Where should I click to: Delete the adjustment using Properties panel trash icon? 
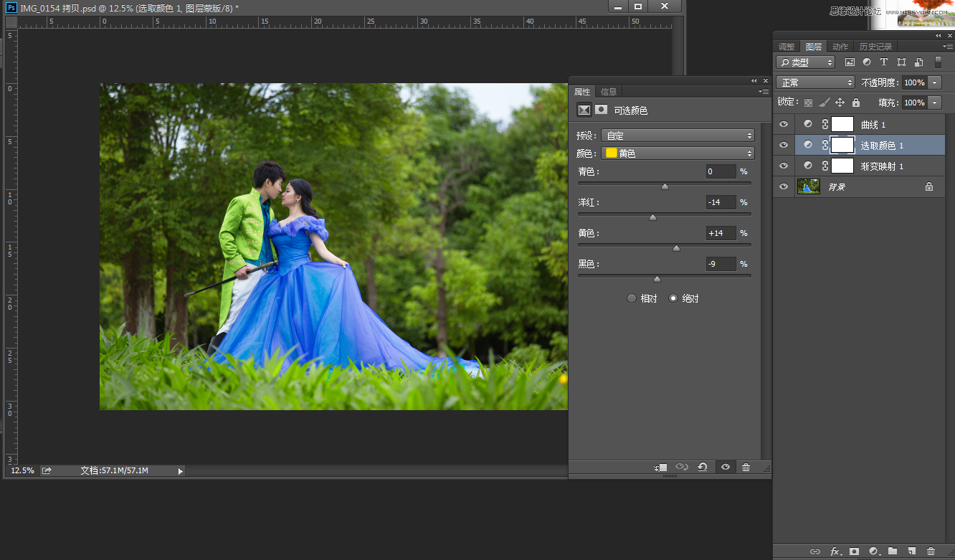(746, 468)
